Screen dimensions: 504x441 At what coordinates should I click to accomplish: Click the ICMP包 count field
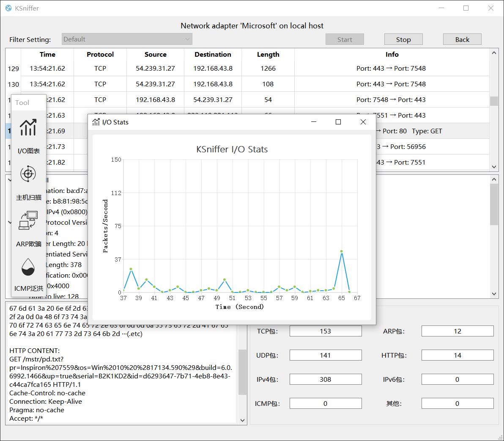pyautogui.click(x=326, y=403)
